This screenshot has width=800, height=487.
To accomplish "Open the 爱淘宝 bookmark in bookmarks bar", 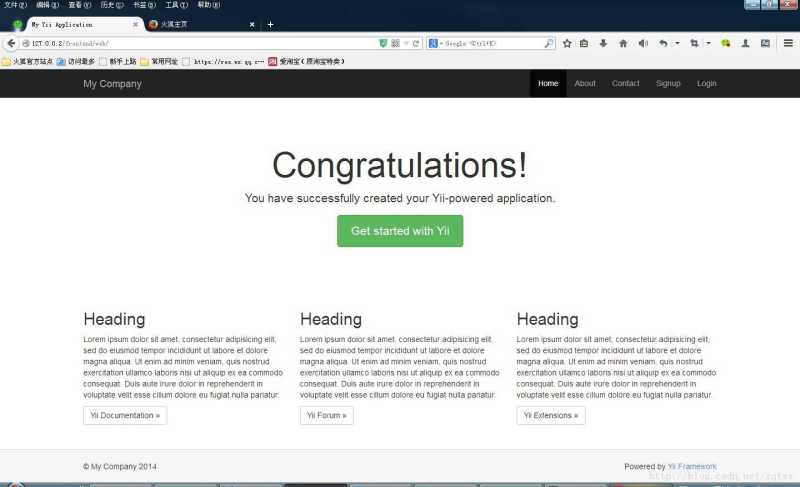I will point(306,62).
